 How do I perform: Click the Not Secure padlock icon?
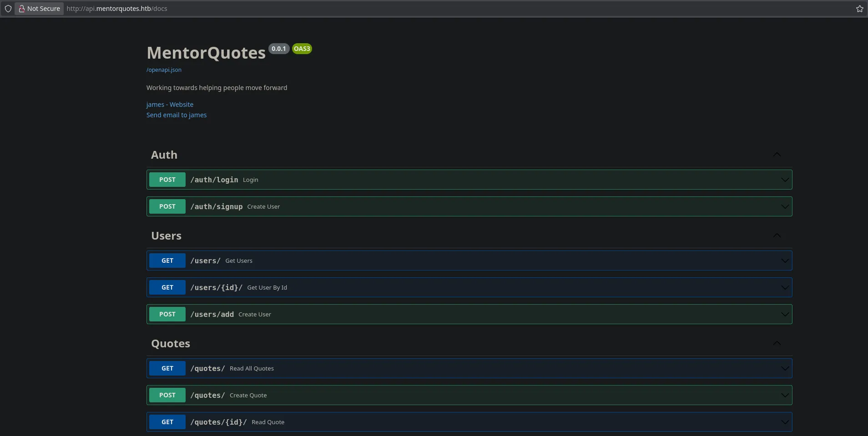point(21,9)
